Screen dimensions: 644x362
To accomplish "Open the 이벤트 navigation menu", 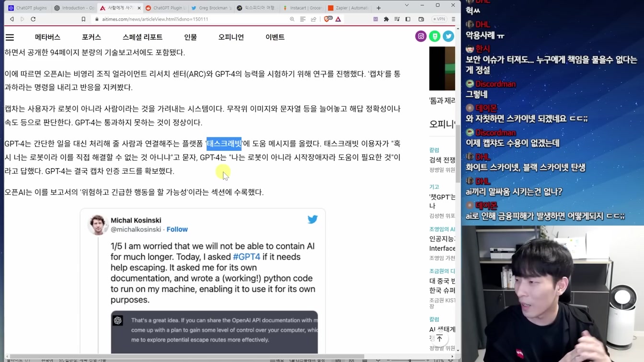I will coord(275,37).
